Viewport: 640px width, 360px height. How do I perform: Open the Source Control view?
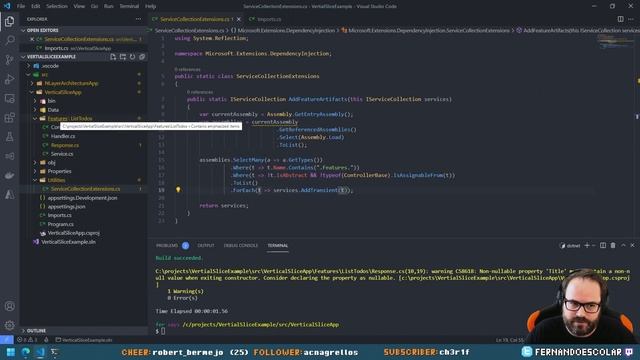[9, 60]
